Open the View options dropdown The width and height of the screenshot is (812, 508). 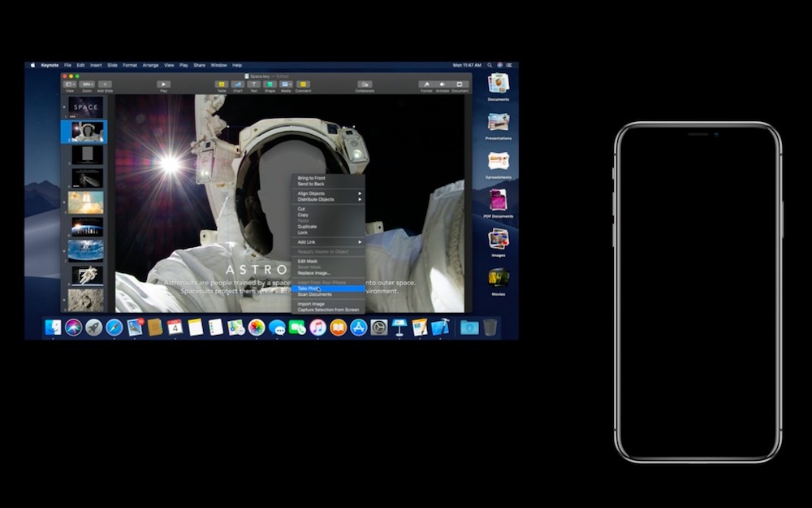pyautogui.click(x=70, y=85)
